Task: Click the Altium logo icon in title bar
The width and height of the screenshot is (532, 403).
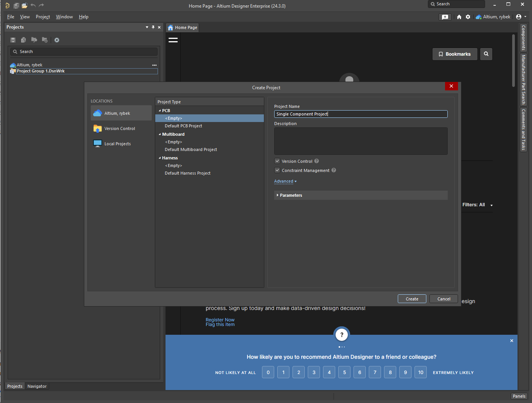Action: tap(7, 5)
